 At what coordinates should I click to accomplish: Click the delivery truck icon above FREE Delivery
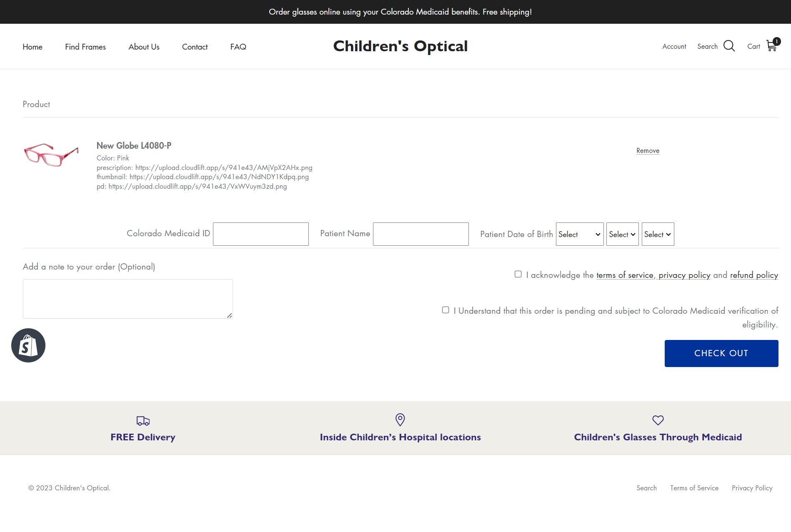pos(143,421)
